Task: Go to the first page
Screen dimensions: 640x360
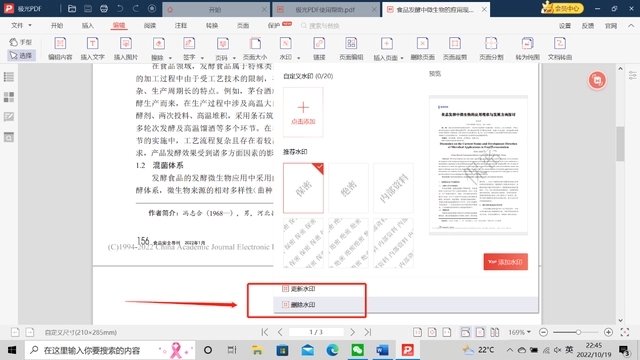Action: (x=264, y=332)
